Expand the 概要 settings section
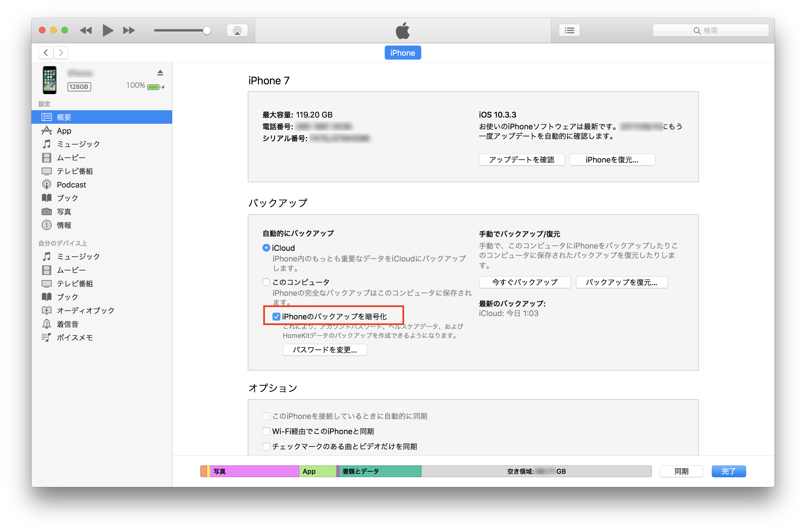Image resolution: width=806 pixels, height=532 pixels. point(101,117)
